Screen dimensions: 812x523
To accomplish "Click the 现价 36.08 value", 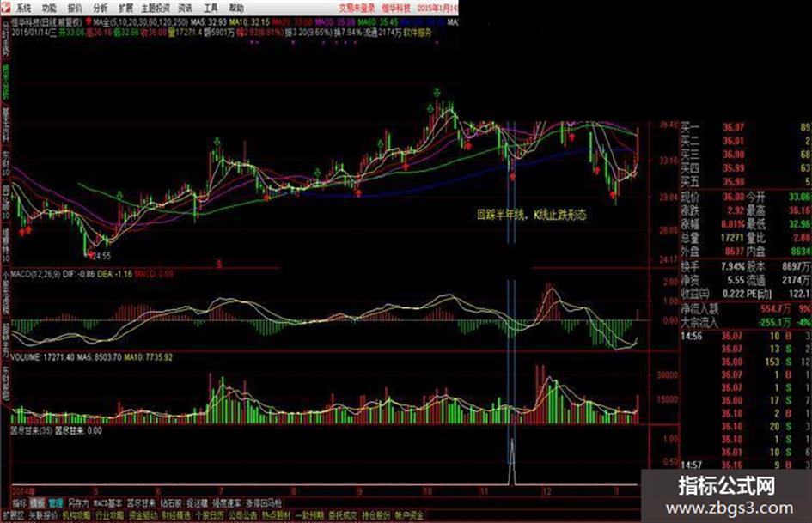I will tap(733, 197).
